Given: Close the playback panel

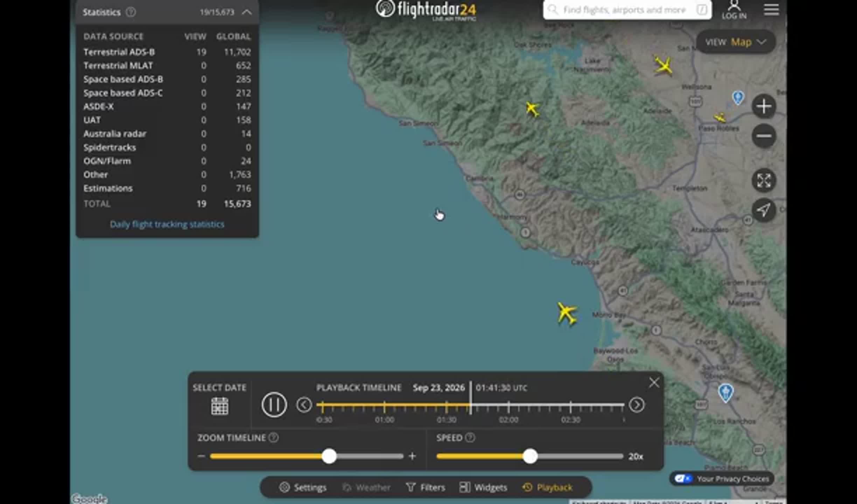Looking at the screenshot, I should [654, 383].
